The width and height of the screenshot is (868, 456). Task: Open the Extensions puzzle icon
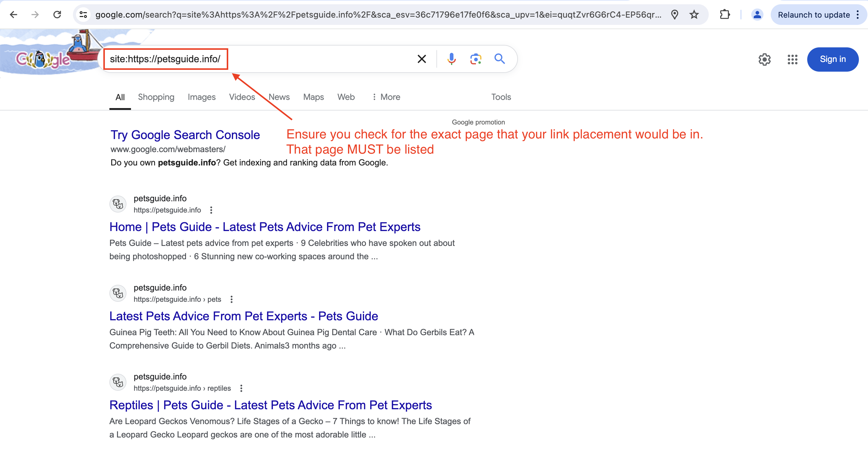(725, 15)
